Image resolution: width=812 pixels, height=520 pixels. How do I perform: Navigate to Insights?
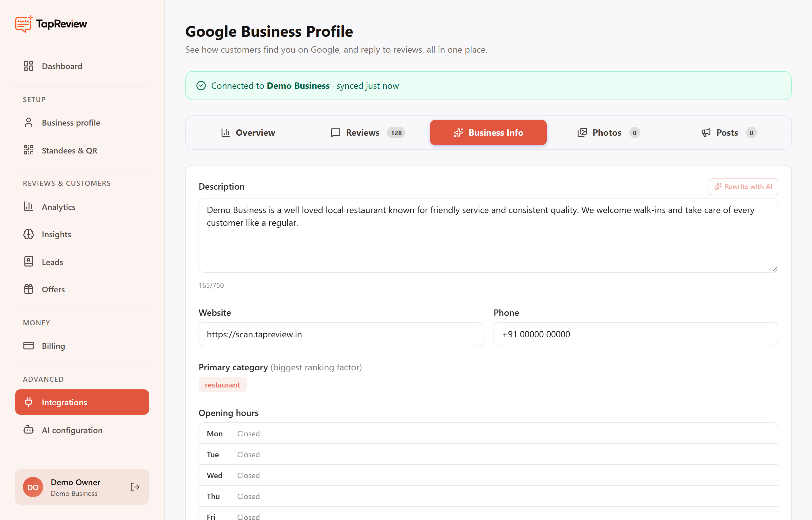pos(82,234)
